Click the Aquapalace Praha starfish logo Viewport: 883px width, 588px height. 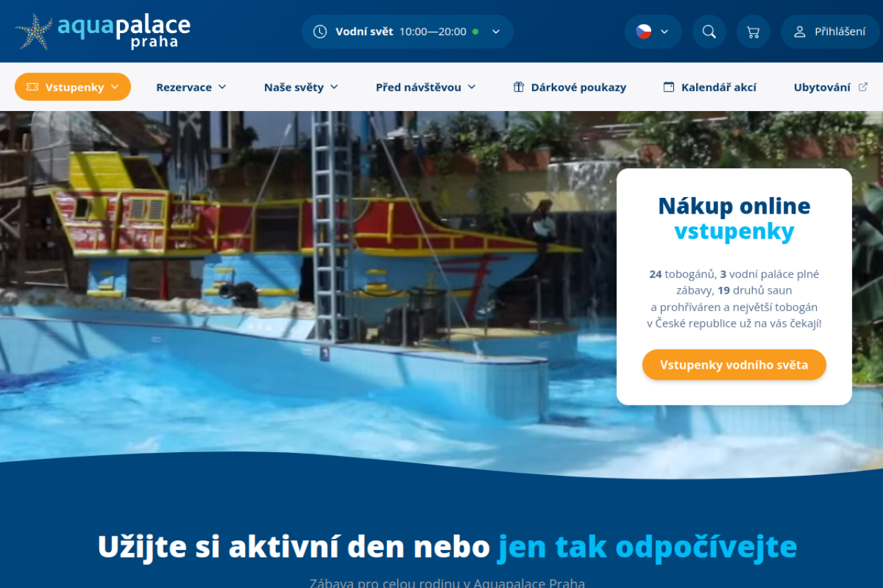[34, 32]
